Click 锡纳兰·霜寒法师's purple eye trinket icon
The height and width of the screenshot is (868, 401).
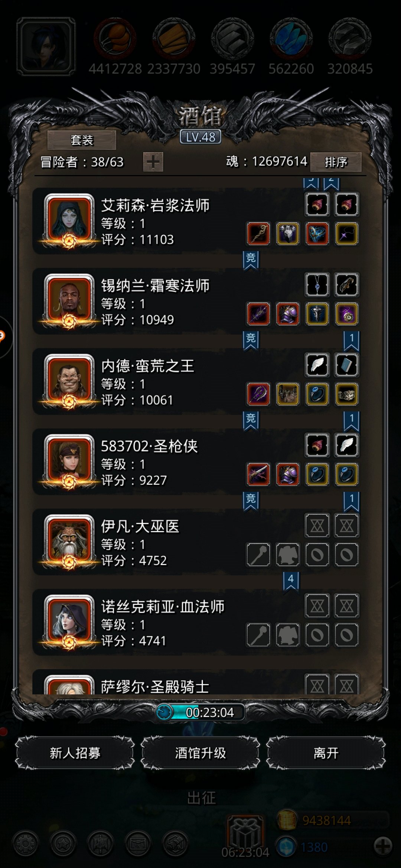tap(346, 314)
